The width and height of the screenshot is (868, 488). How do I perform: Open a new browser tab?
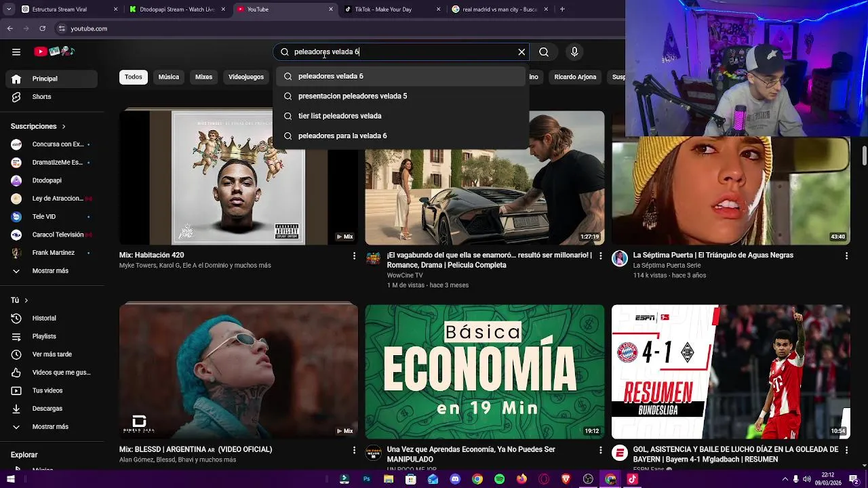click(x=562, y=9)
